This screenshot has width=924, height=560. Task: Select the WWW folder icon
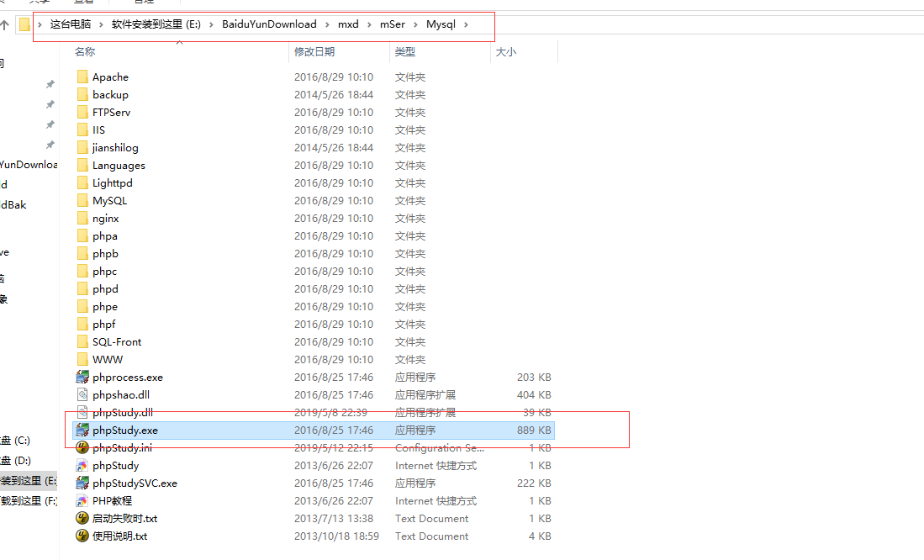coord(82,360)
